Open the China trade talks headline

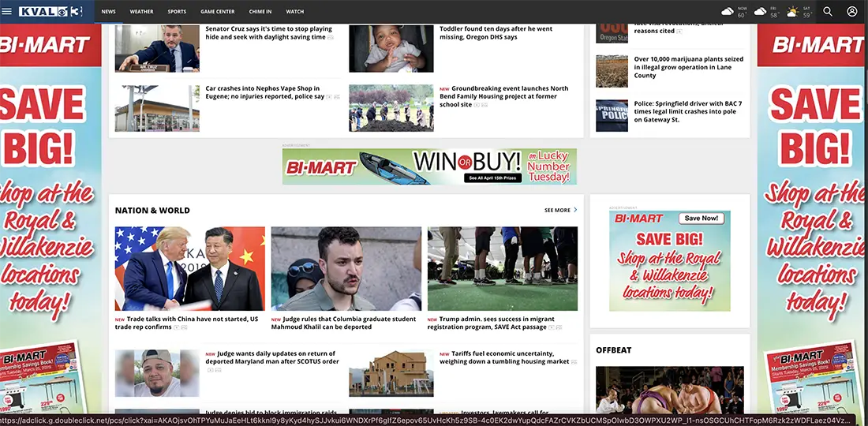pyautogui.click(x=186, y=323)
